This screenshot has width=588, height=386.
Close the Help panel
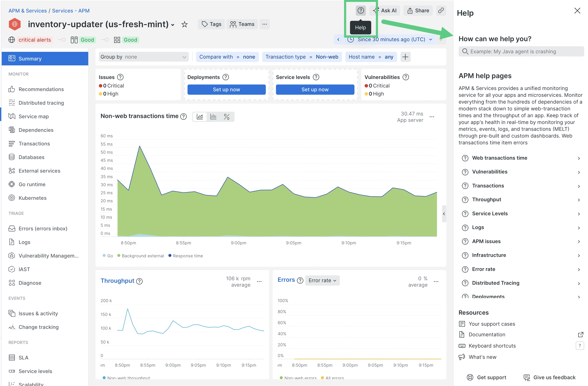click(577, 11)
